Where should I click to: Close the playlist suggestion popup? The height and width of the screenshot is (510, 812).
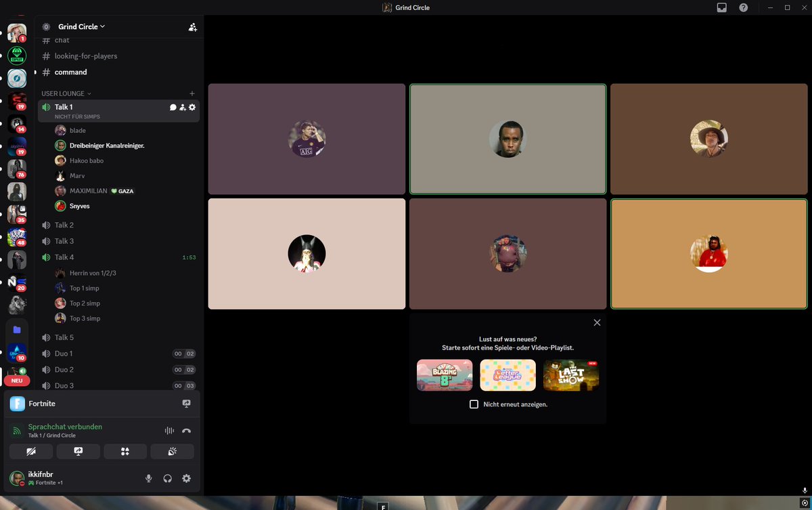point(597,322)
